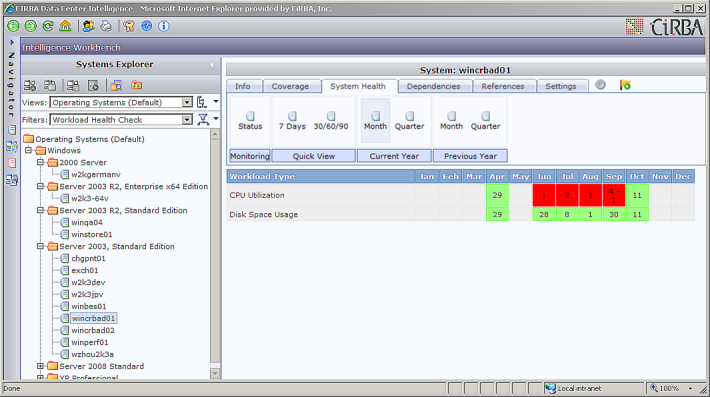Screen dimensions: 710x397
Task: Select the w2kgermanv system
Action: pos(96,174)
